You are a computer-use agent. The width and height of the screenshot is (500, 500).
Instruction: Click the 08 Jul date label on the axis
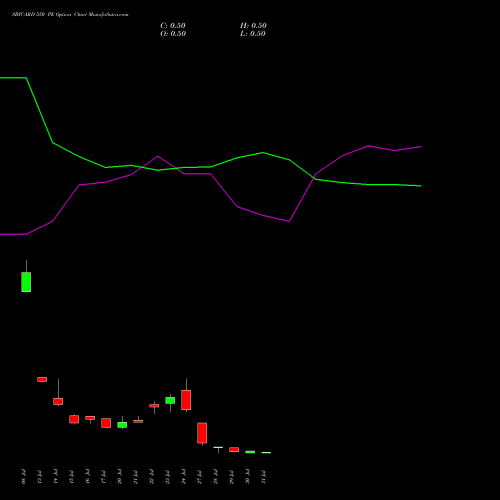(x=23, y=477)
